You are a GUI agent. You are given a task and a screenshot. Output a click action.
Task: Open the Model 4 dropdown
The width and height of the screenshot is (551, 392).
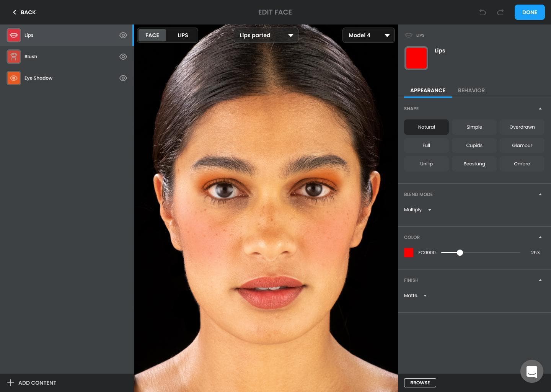pos(368,35)
